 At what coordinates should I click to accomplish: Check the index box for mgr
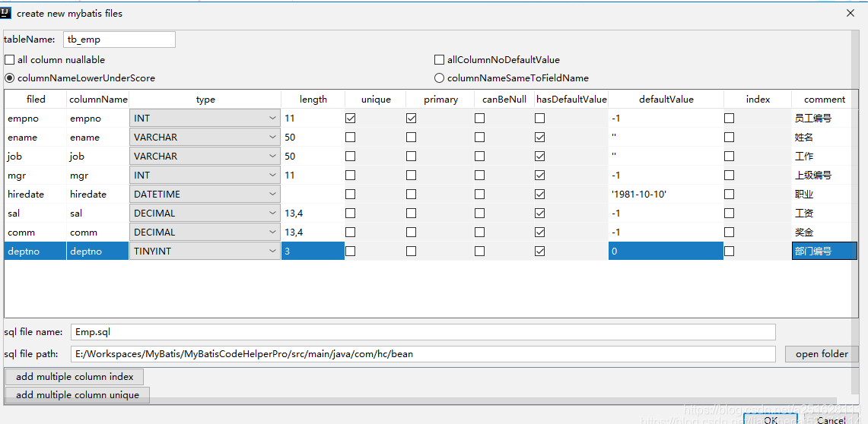pyautogui.click(x=730, y=176)
